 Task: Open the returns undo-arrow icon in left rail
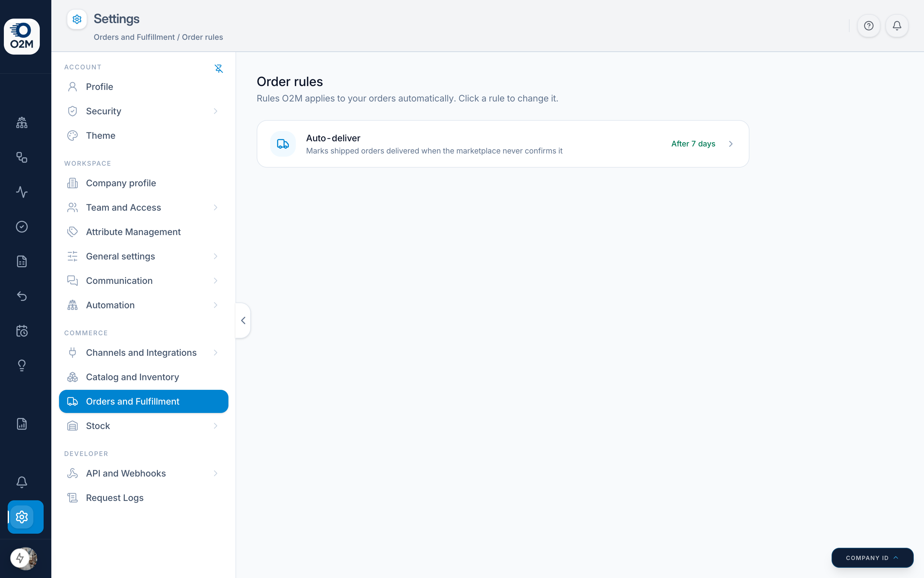pos(22,296)
